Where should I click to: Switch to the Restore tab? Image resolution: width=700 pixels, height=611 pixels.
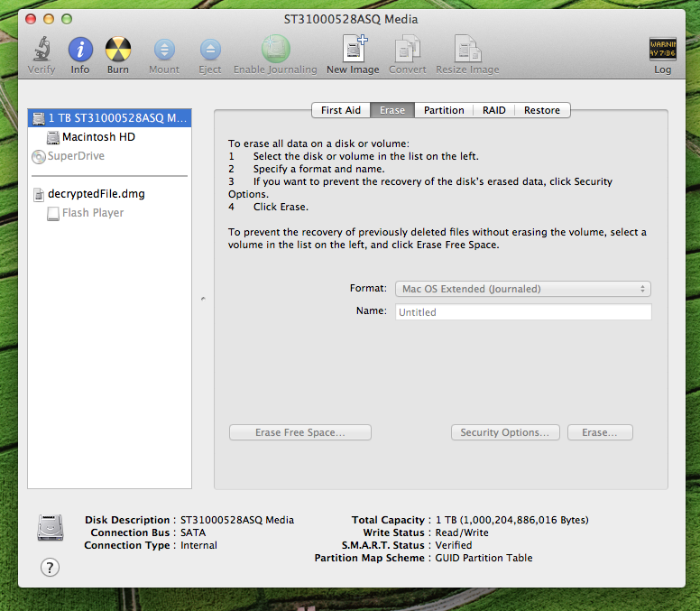(x=542, y=110)
